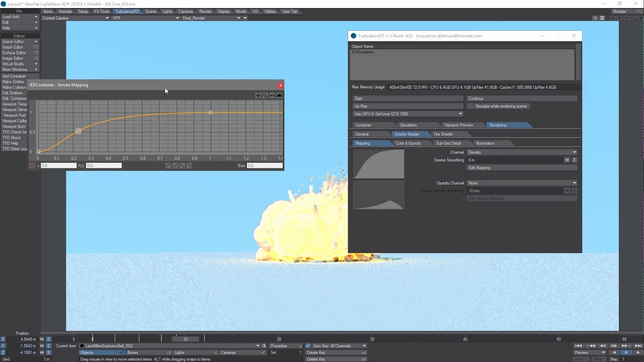Toggle X position axis button

(x=3, y=339)
